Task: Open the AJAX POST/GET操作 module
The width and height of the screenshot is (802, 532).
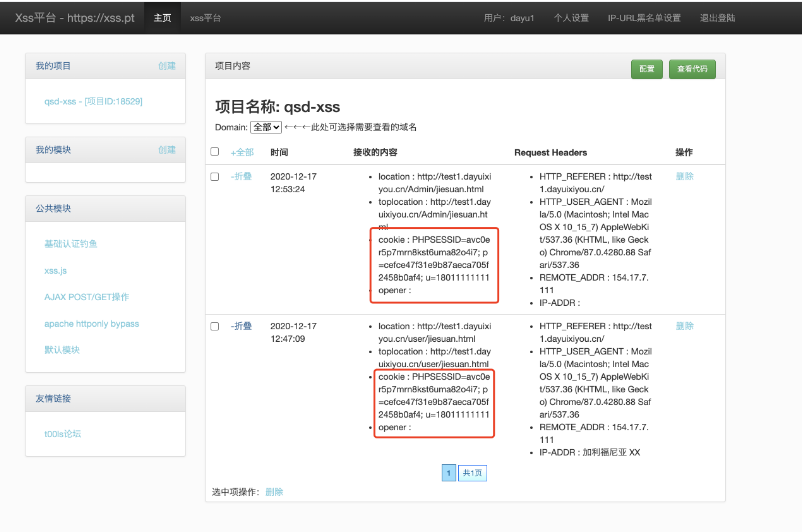Action: click(x=86, y=297)
